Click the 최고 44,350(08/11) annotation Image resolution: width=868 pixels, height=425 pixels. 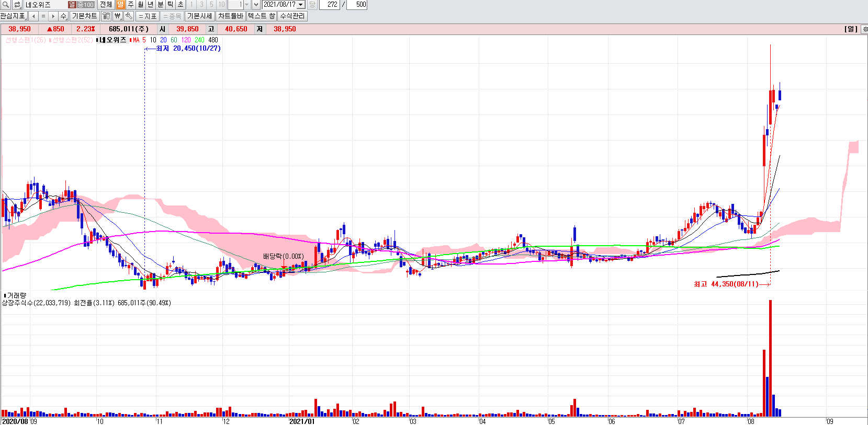(726, 284)
